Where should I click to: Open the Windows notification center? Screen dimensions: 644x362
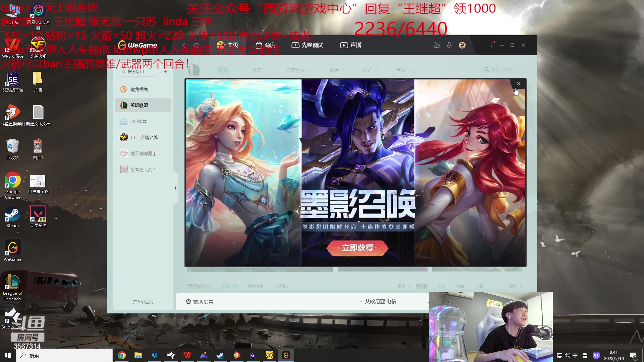pos(634,356)
